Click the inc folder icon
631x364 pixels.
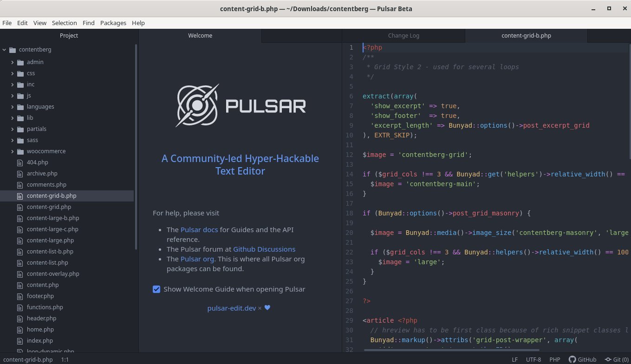click(x=20, y=84)
